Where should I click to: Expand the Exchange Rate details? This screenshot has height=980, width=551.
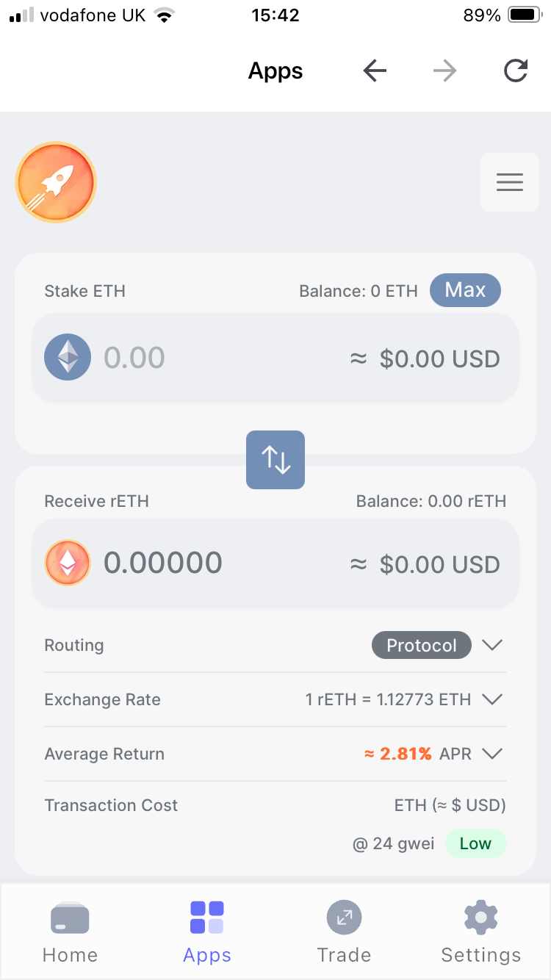(491, 699)
